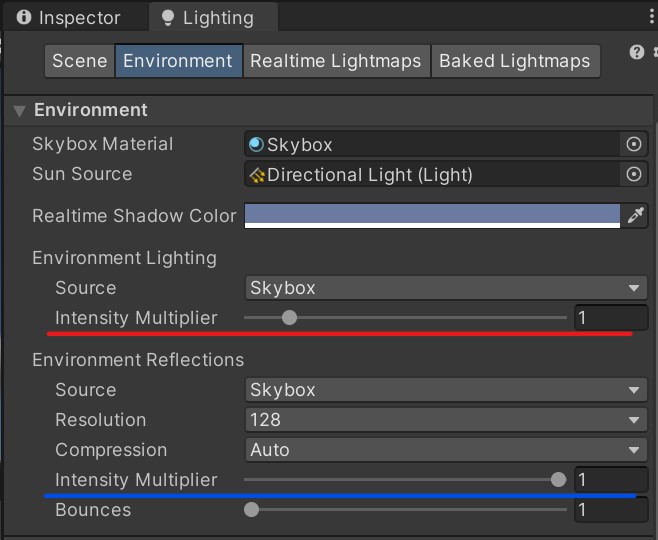The width and height of the screenshot is (658, 540).
Task: Open the Compression dropdown set to Auto
Action: pyautogui.click(x=446, y=450)
